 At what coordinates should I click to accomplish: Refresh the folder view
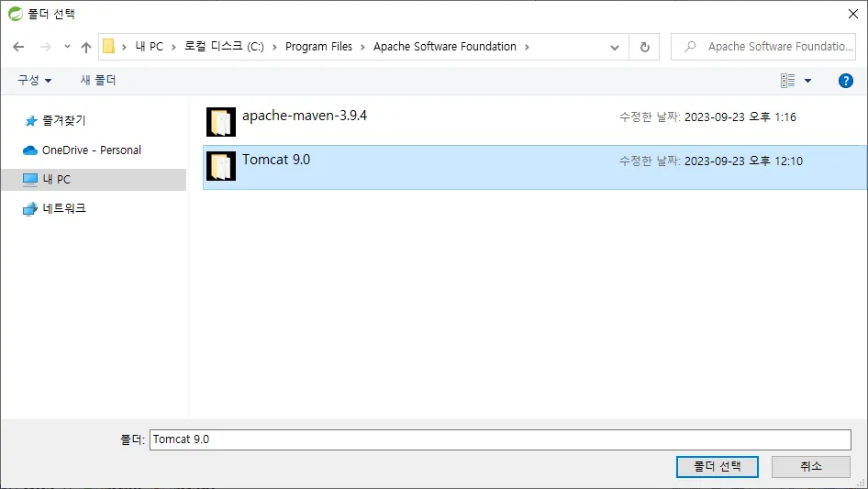pyautogui.click(x=644, y=47)
